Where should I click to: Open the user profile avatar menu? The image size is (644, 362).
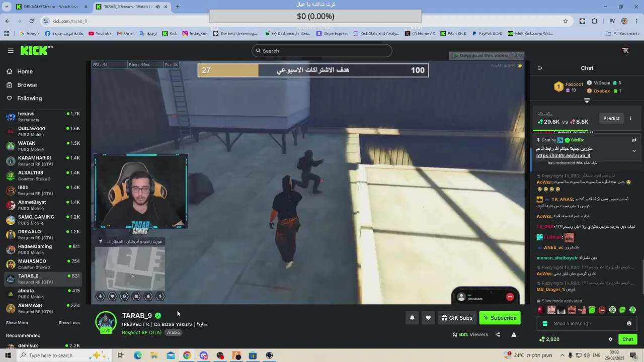point(625,50)
